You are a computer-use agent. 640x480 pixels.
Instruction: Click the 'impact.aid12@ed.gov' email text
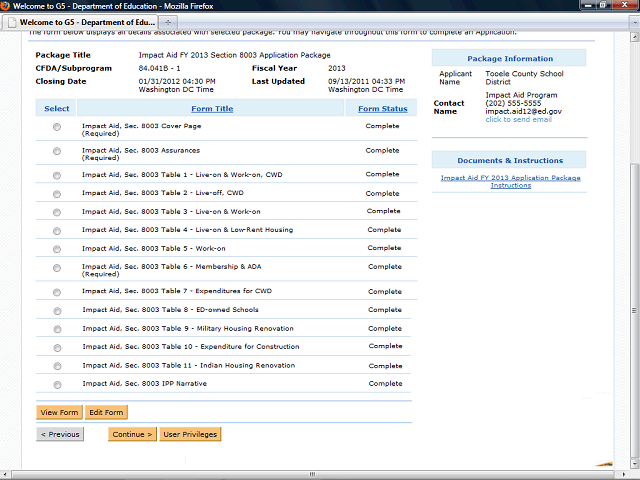coord(524,111)
